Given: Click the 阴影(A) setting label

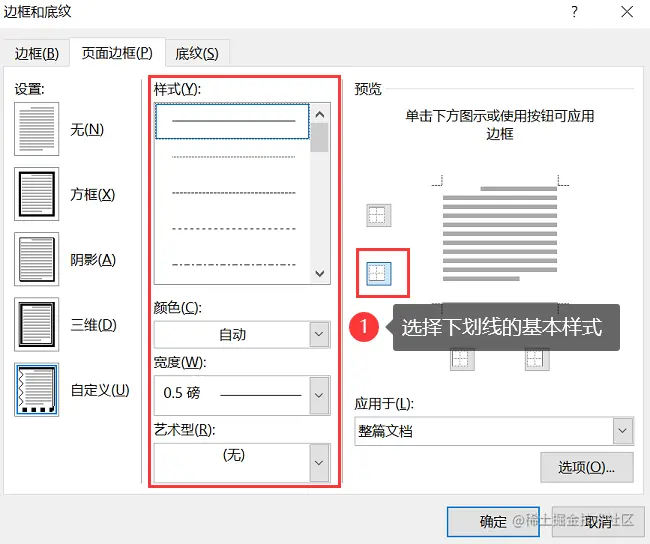Looking at the screenshot, I should coord(93,260).
